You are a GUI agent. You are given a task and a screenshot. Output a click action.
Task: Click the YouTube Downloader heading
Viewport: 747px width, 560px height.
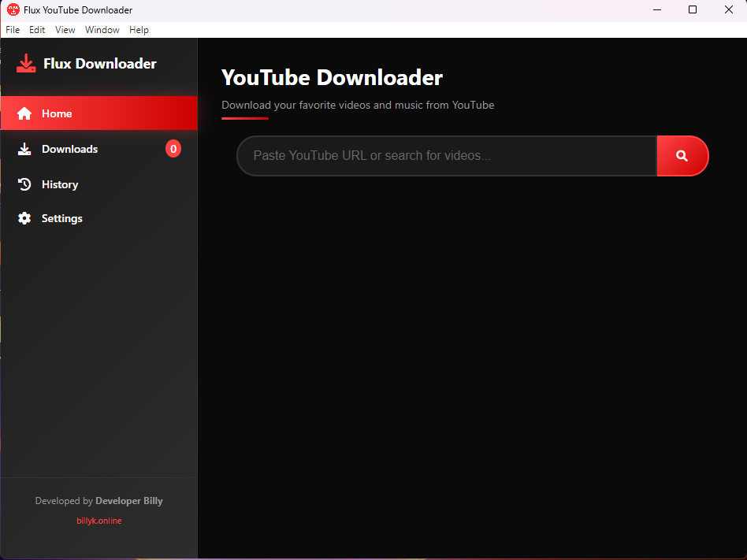pos(332,78)
